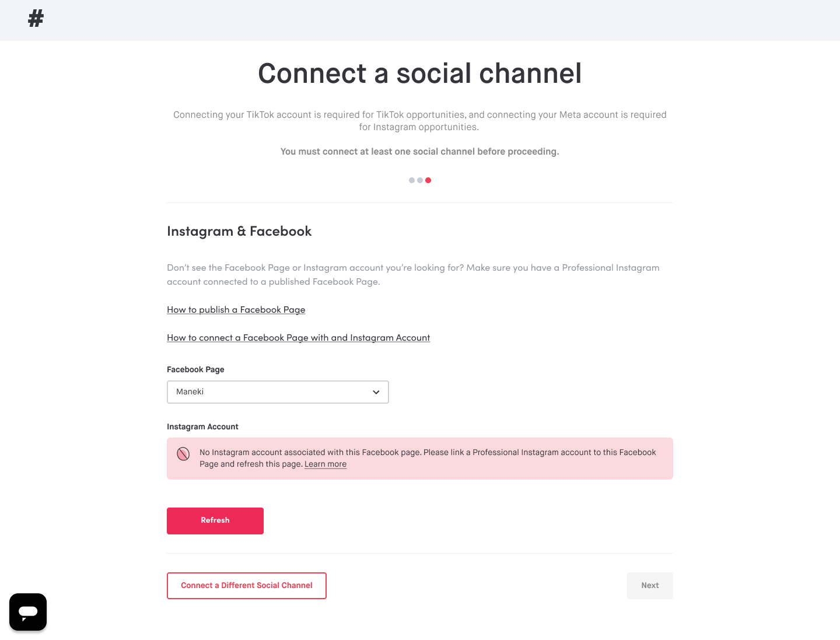Expand the Facebook Page dropdown chevron

click(376, 392)
